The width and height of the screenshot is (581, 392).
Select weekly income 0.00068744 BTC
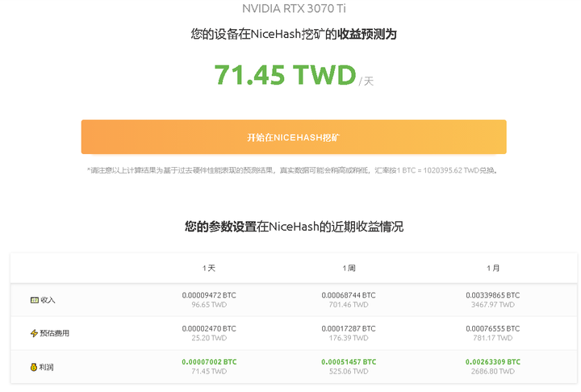tap(349, 295)
